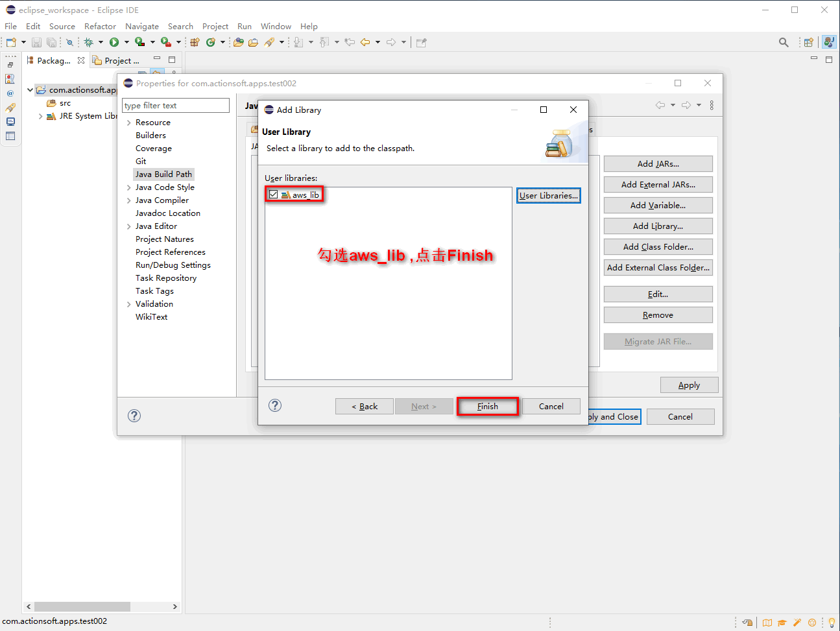Switch to the Project Explorer tab

[117, 60]
